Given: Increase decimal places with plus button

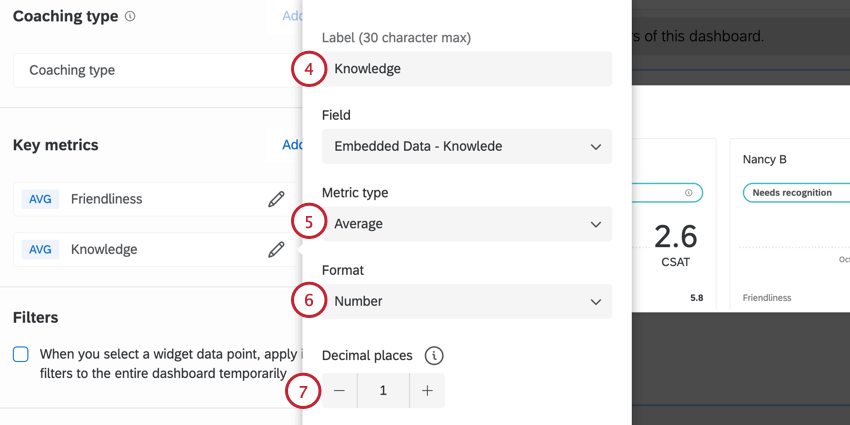Looking at the screenshot, I should coord(427,391).
